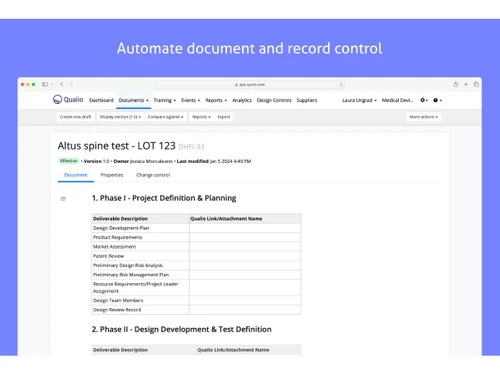Go back with the browser back arrow
This screenshot has height=375, width=500.
(62, 84)
